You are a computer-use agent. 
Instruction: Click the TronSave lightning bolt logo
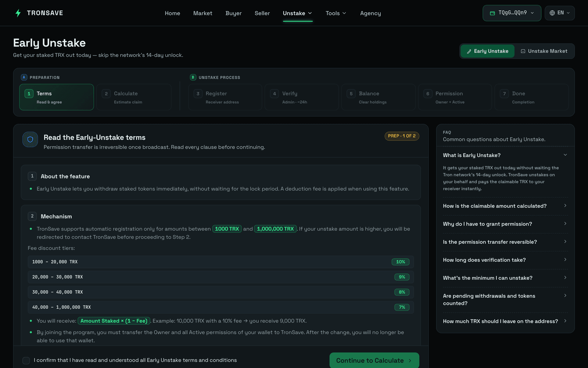pos(18,13)
